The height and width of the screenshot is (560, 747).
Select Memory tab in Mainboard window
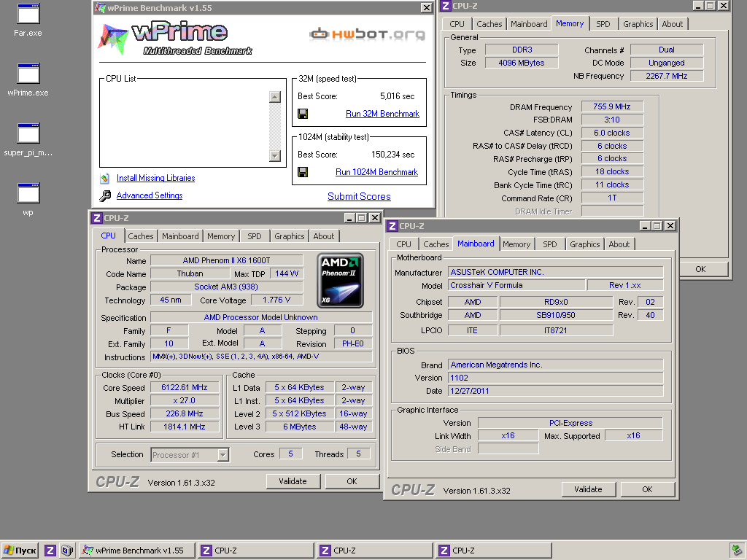pos(516,244)
